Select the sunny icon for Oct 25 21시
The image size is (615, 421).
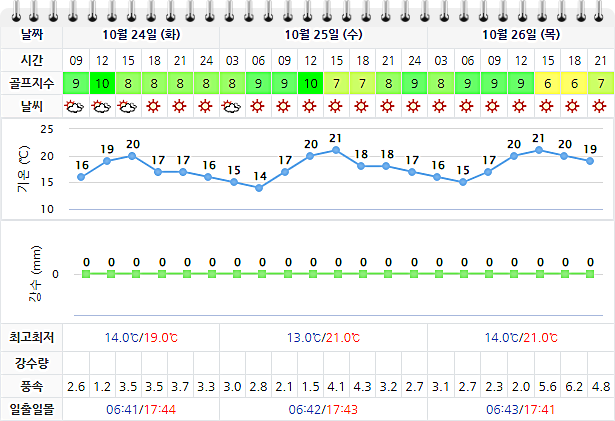[387, 106]
